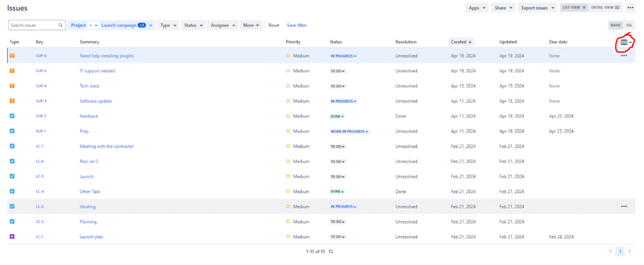This screenshot has height=265, width=644.
Task: Open issue key SUP-4
Action: point(41,86)
